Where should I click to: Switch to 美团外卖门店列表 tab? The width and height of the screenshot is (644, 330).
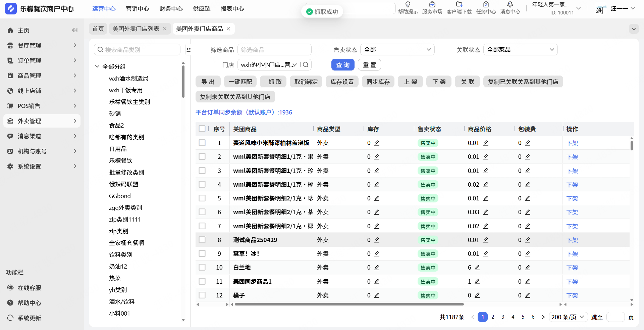136,29
